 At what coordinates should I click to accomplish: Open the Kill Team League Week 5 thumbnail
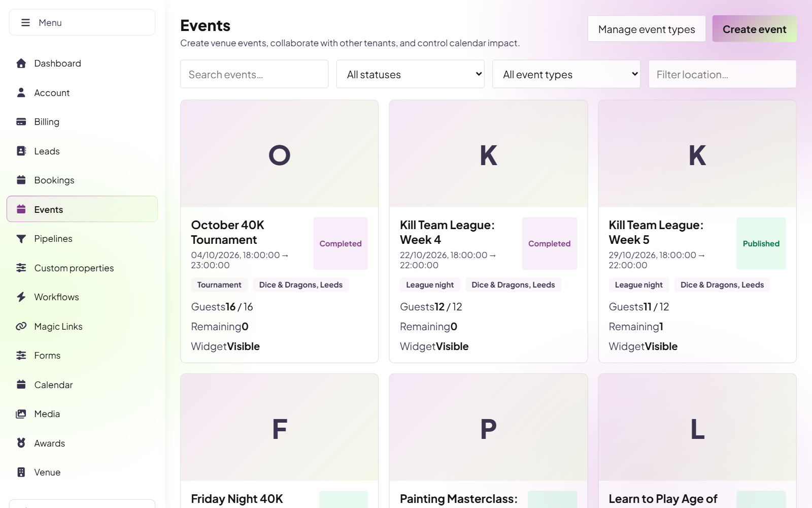click(x=697, y=153)
